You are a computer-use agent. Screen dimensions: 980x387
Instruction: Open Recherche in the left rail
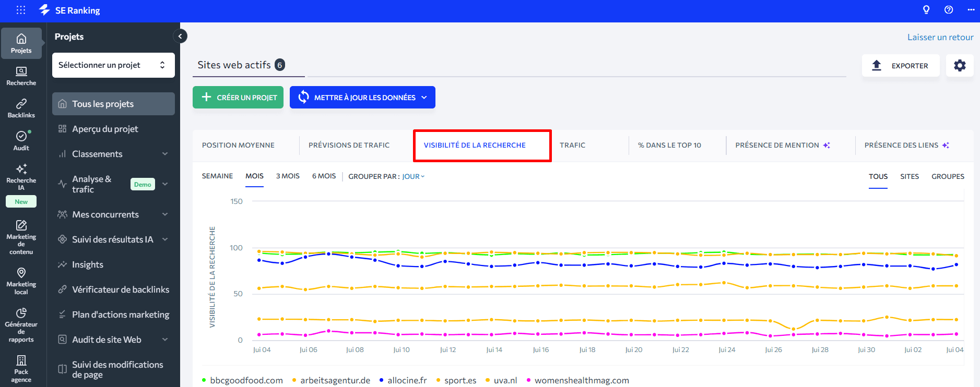[21, 76]
